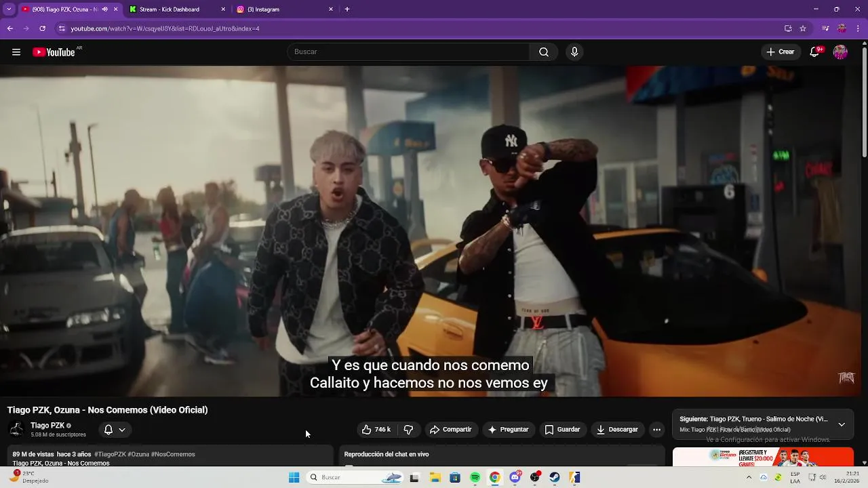View site information icon in address bar
The height and width of the screenshot is (488, 868).
(62, 28)
